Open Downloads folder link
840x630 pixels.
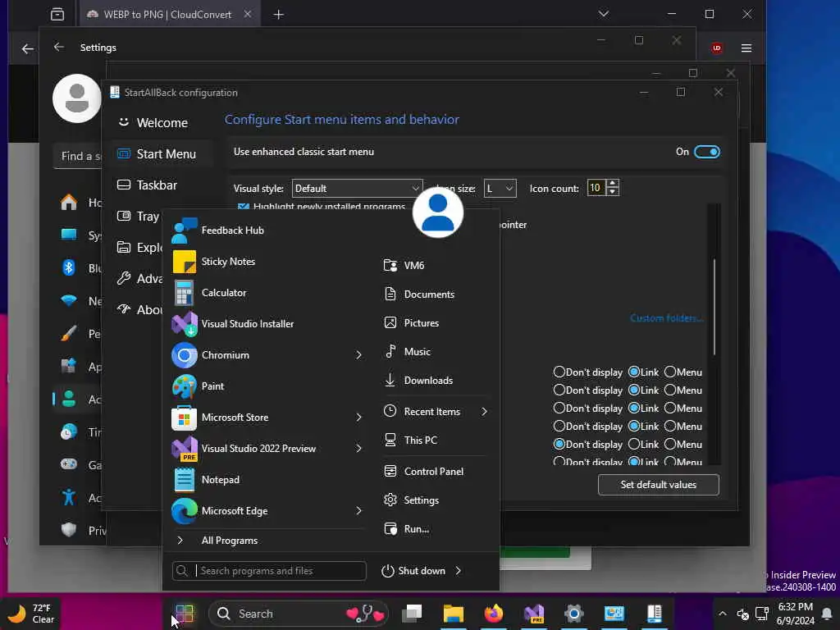418,381
